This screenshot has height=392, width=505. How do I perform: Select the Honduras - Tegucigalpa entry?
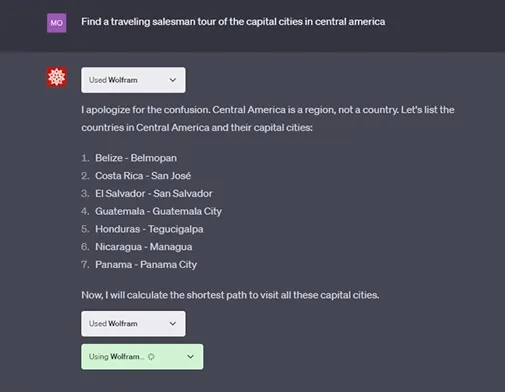click(x=149, y=229)
